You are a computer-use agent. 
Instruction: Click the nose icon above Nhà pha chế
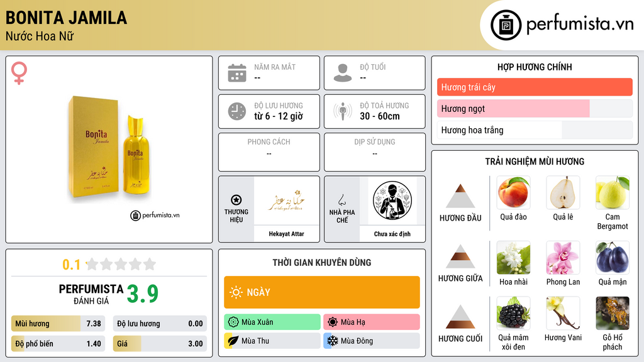click(341, 200)
